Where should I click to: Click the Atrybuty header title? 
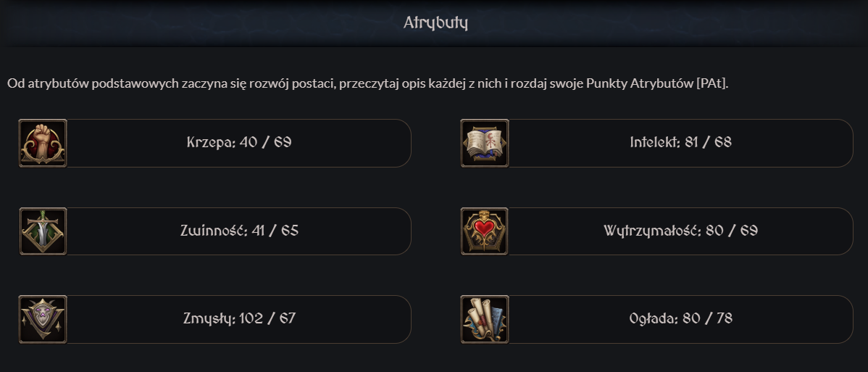click(435, 23)
